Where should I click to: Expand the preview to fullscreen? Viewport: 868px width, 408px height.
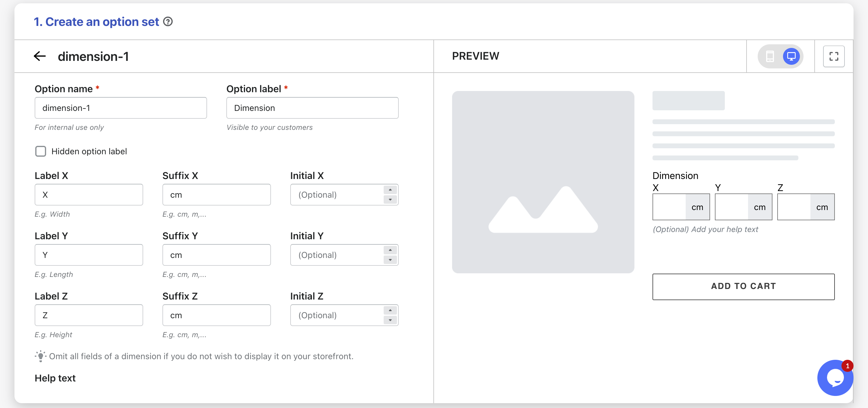(834, 56)
